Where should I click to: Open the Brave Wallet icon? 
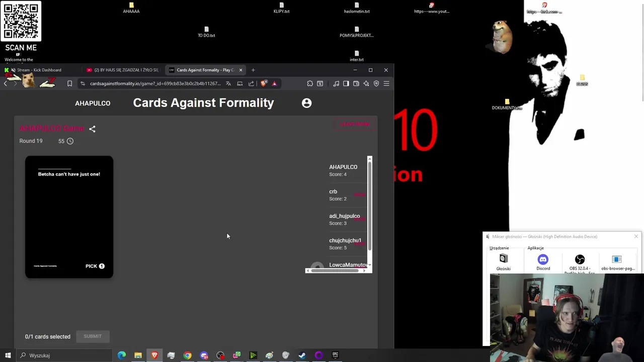pyautogui.click(x=356, y=83)
